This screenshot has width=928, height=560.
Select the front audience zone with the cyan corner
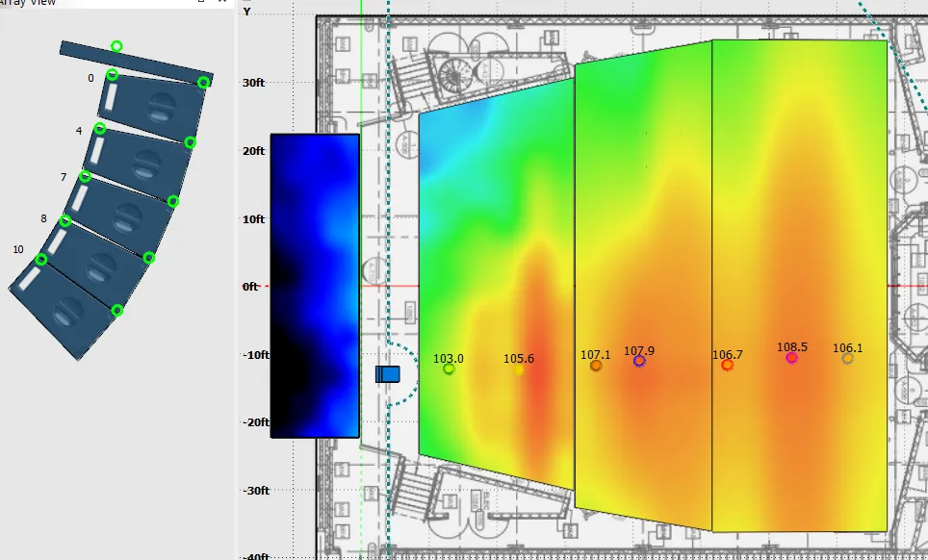[496, 284]
